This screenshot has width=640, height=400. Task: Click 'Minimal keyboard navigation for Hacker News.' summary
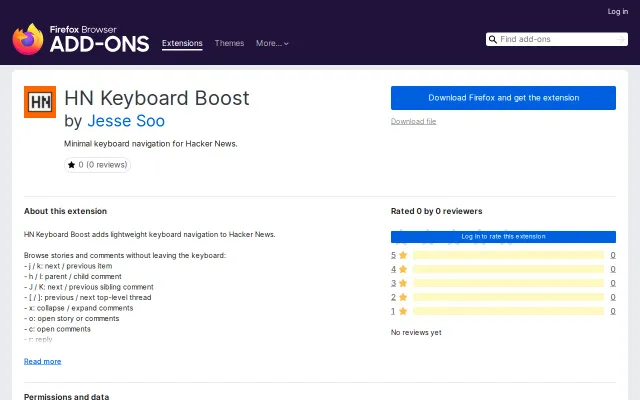pos(151,144)
